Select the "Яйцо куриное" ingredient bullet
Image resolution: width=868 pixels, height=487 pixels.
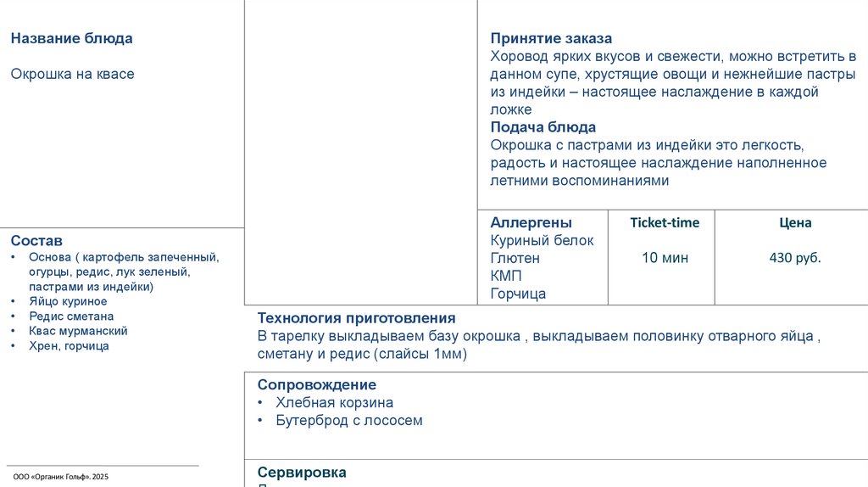(x=68, y=301)
